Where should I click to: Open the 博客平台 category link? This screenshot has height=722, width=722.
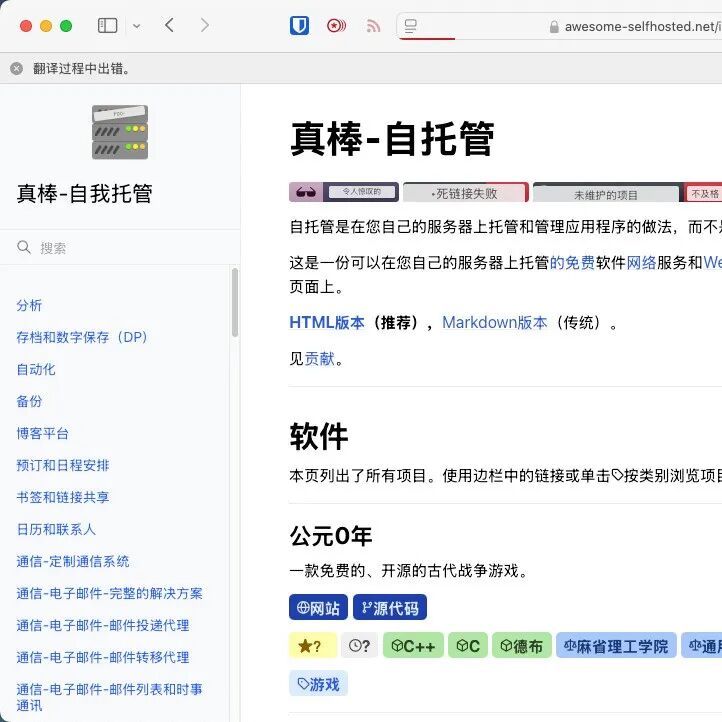pyautogui.click(x=42, y=433)
